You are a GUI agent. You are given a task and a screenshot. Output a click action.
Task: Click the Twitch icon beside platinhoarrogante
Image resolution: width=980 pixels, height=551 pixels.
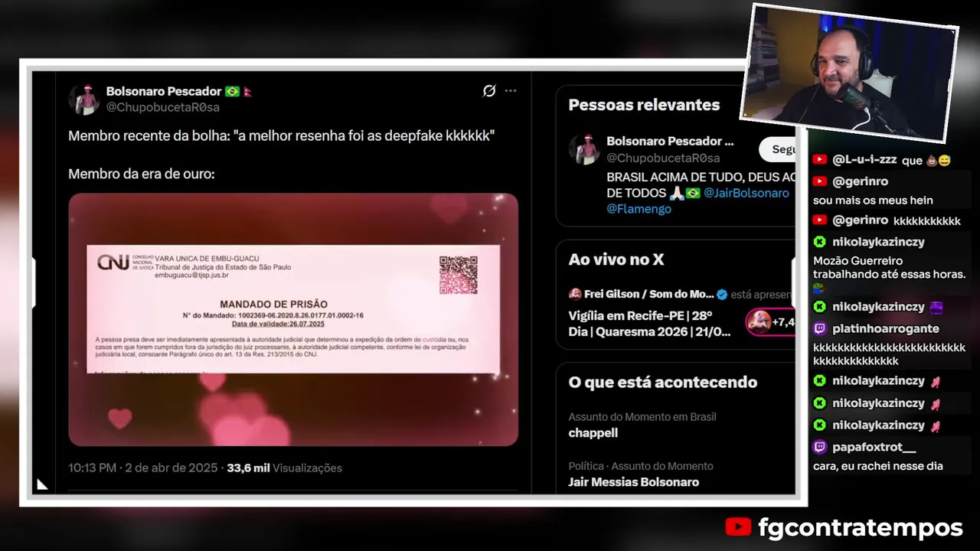820,329
